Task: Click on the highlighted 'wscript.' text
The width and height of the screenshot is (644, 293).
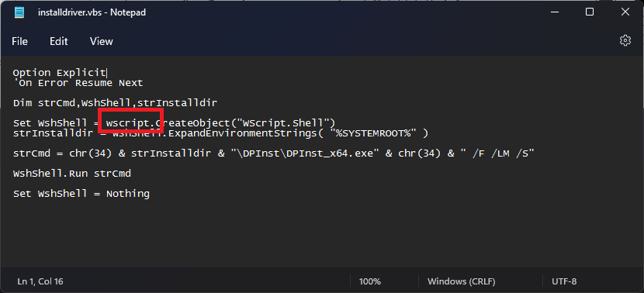Action: coord(130,122)
